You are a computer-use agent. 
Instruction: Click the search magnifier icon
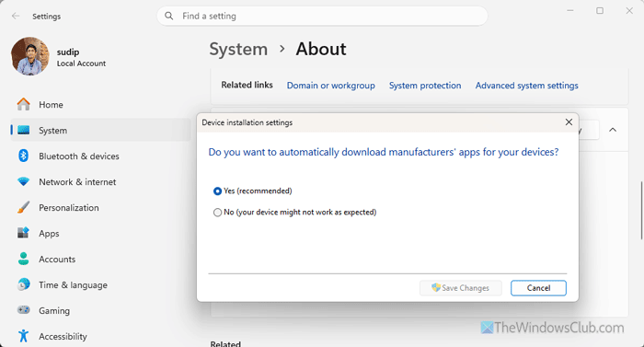point(168,16)
